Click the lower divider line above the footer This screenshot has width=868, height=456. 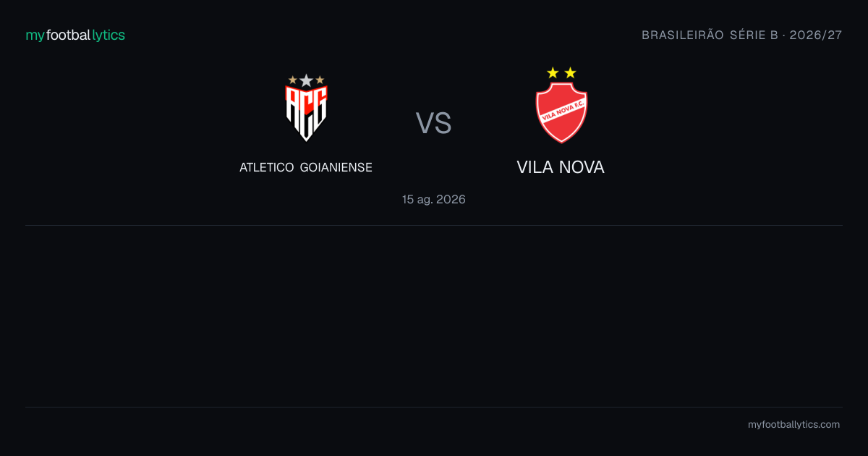click(x=434, y=407)
